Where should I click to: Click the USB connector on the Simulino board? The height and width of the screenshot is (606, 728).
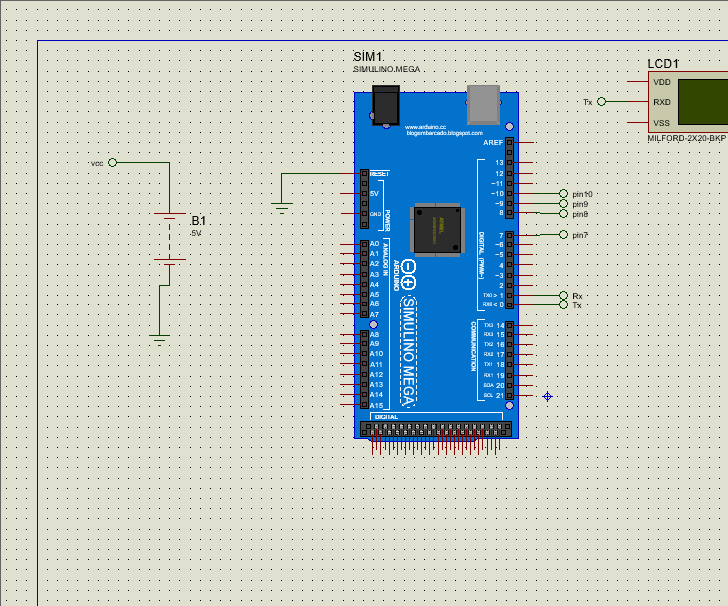pos(483,104)
